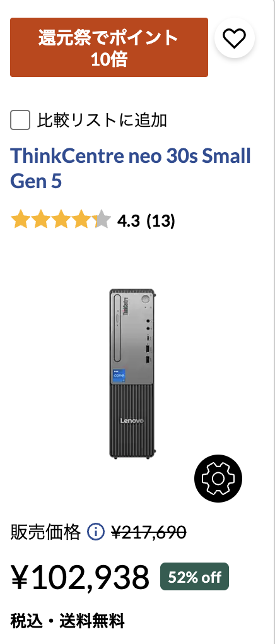
Task: Open ThinkCentre neo 30s Small Gen 5 link
Action: coord(131,169)
